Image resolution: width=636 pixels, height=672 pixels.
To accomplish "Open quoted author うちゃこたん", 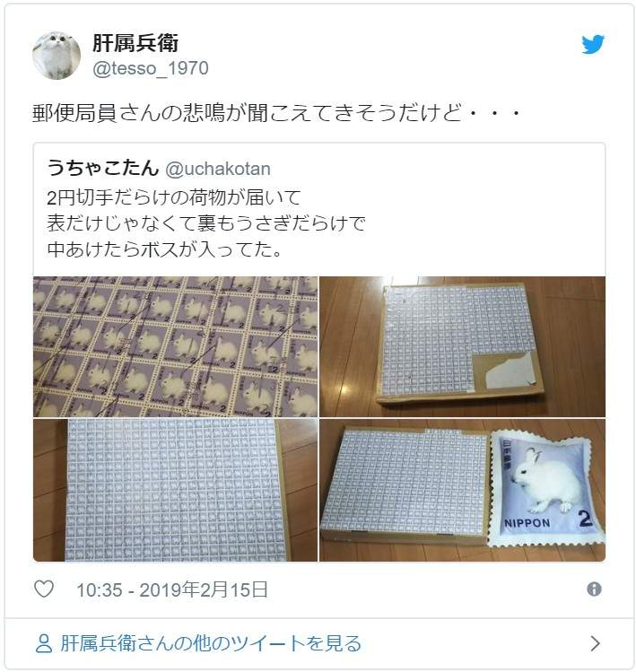I will click(x=103, y=168).
